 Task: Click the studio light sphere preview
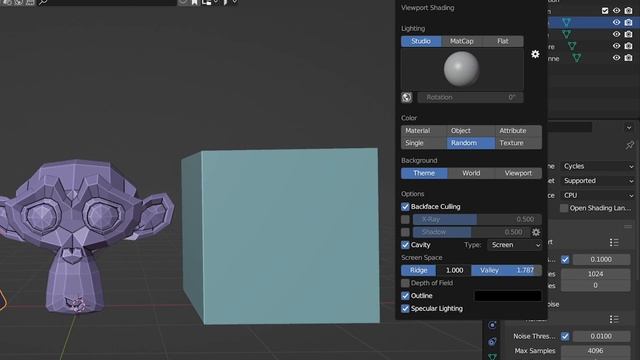pyautogui.click(x=462, y=69)
